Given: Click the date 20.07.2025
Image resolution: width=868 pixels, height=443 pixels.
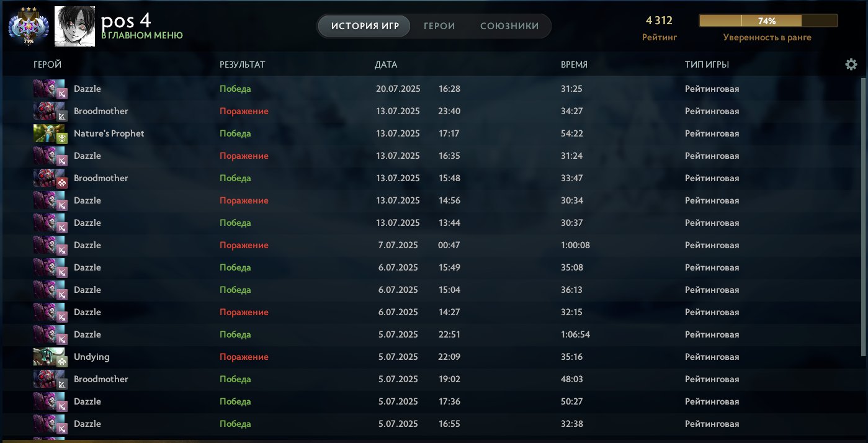Looking at the screenshot, I should [x=398, y=89].
